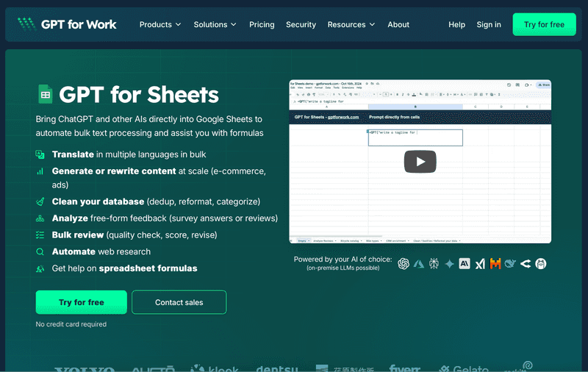Click the "Generate or rewrite content" text
Viewport: 588px width, 372px height.
tap(114, 171)
